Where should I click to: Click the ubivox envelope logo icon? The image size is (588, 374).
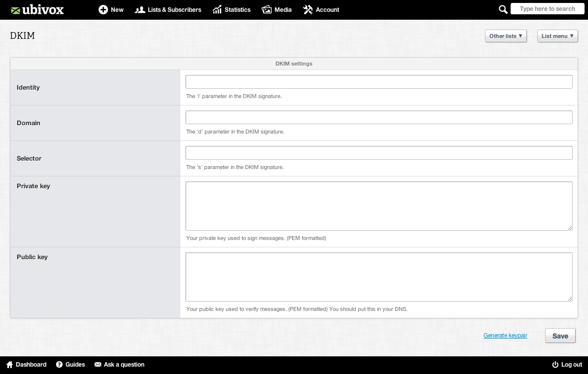[15, 10]
